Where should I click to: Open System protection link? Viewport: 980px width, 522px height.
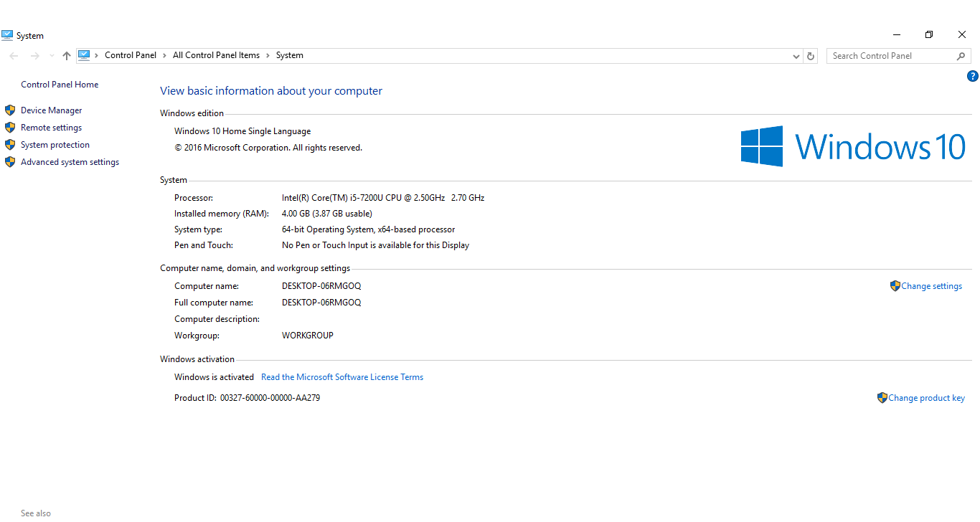pyautogui.click(x=55, y=145)
